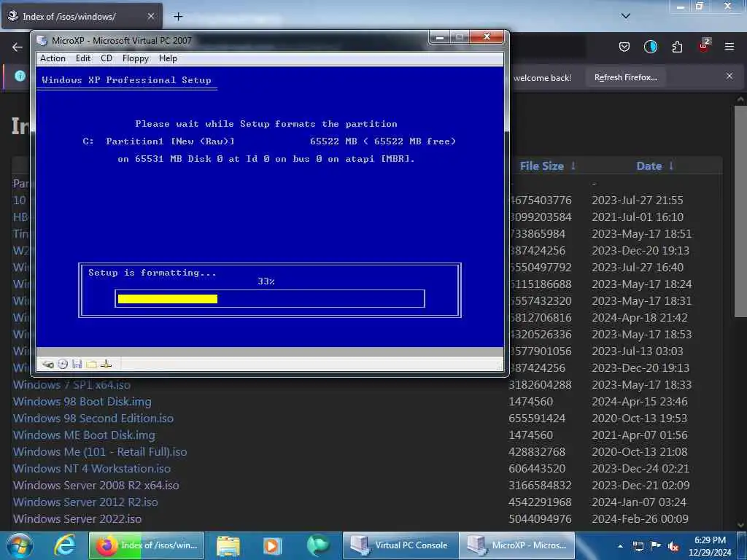Open the Firefox extensions puzzle icon

677,47
